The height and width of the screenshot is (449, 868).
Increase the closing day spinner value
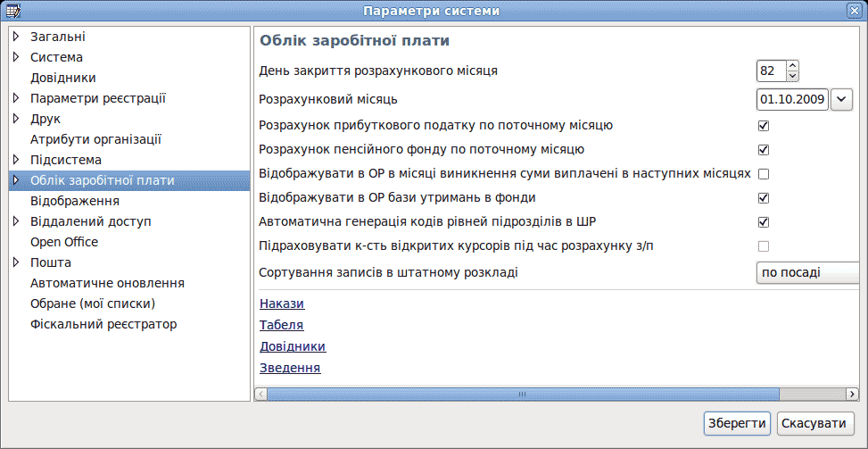click(793, 65)
